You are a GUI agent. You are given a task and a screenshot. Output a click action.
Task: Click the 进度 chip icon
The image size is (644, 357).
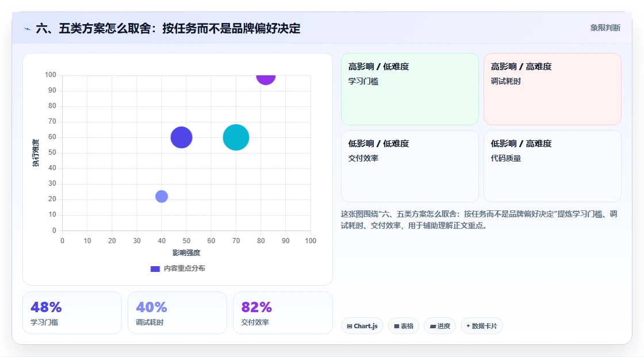coord(433,327)
